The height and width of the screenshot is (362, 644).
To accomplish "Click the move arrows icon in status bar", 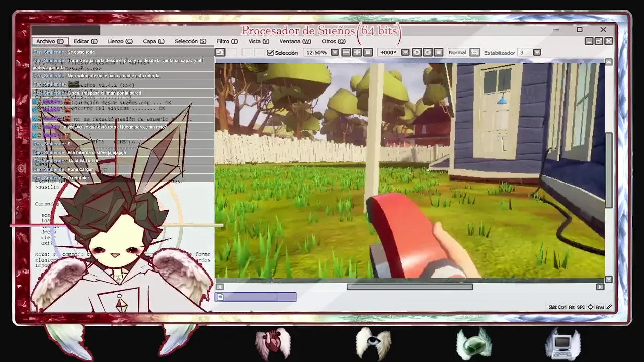I will (x=590, y=307).
